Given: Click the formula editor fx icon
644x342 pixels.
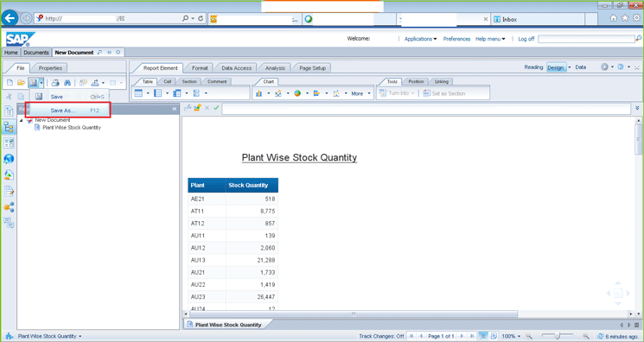Looking at the screenshot, I should click(188, 108).
